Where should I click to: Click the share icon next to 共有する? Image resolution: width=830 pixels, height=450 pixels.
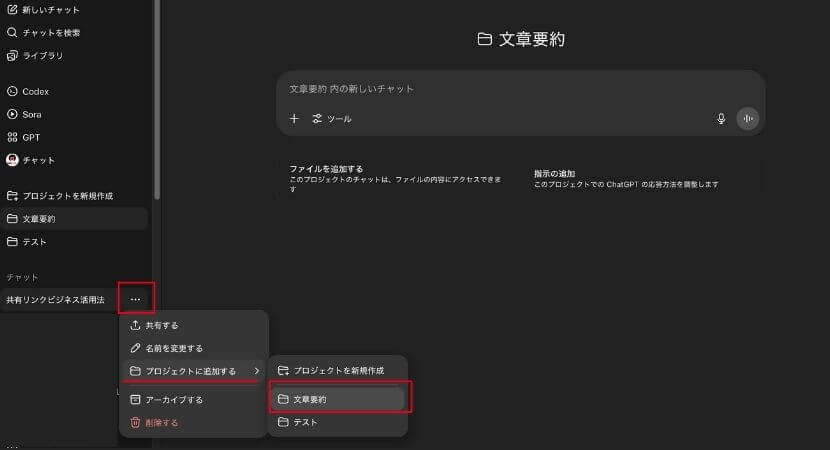tap(135, 325)
